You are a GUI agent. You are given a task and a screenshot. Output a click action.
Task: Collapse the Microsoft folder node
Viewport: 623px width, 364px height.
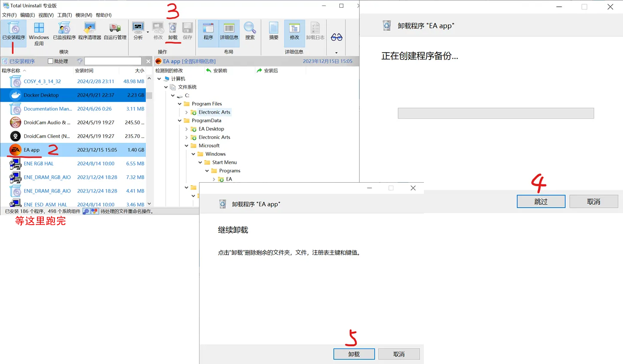pos(187,146)
